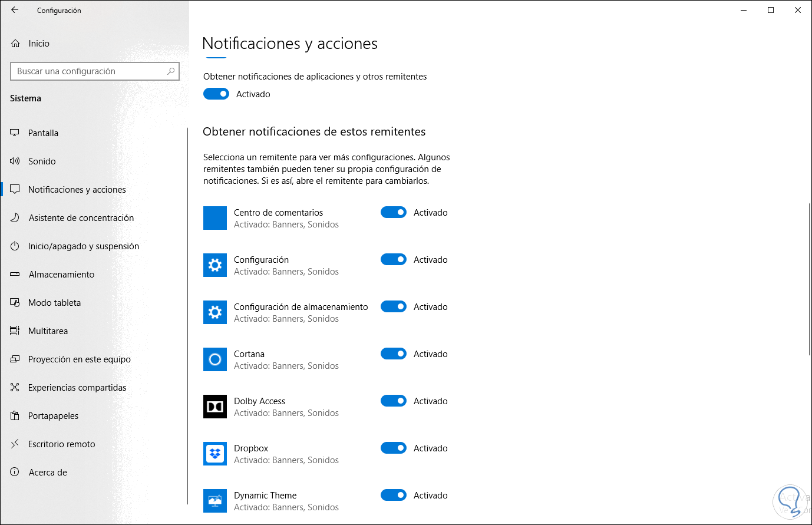Screen dimensions: 812x525
Task: Toggle Cortana notifications off
Action: coord(393,354)
